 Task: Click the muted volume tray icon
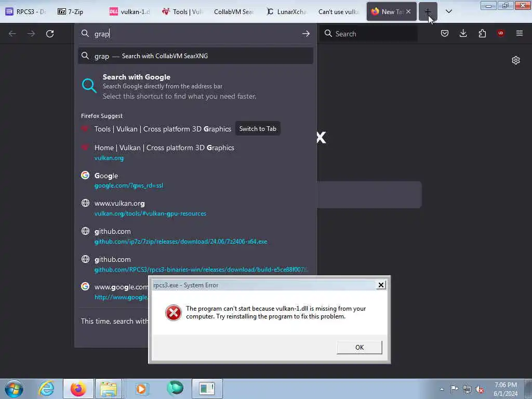point(480,390)
